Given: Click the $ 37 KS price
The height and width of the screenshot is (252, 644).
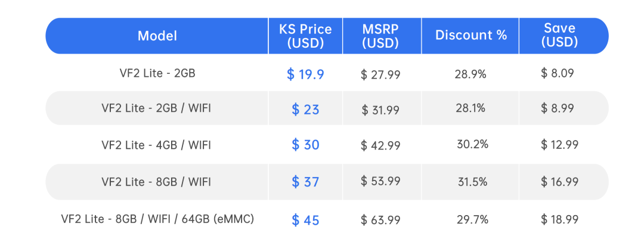Looking at the screenshot, I should point(305,182).
